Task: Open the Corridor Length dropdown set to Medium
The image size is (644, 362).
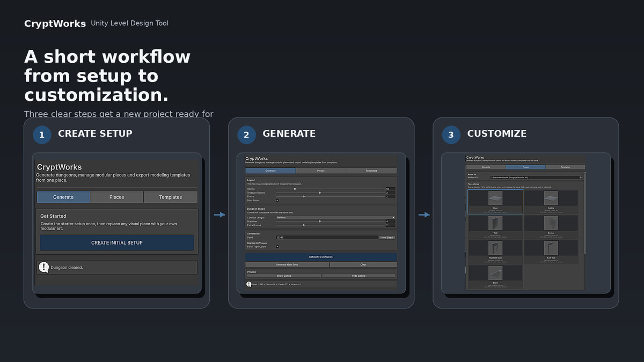Action: pyautogui.click(x=335, y=217)
